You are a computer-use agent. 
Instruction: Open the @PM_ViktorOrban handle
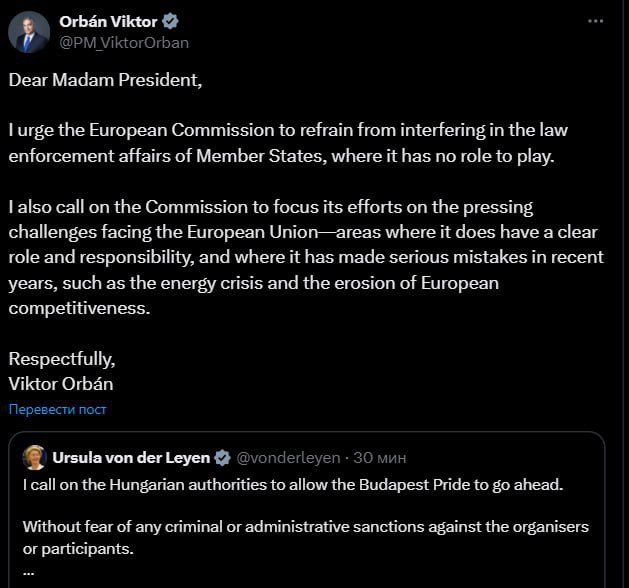pyautogui.click(x=124, y=43)
